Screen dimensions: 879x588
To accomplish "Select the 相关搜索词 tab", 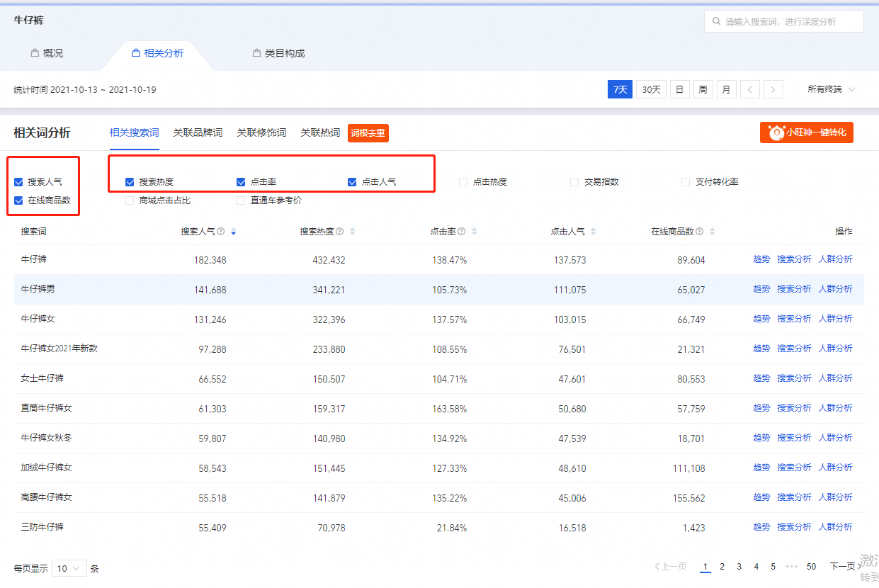I will (x=134, y=132).
